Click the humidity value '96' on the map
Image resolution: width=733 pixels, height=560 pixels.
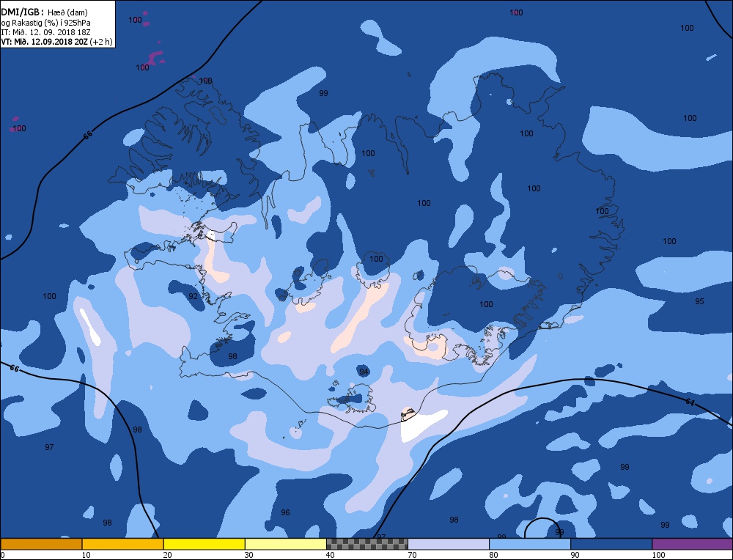[286, 513]
